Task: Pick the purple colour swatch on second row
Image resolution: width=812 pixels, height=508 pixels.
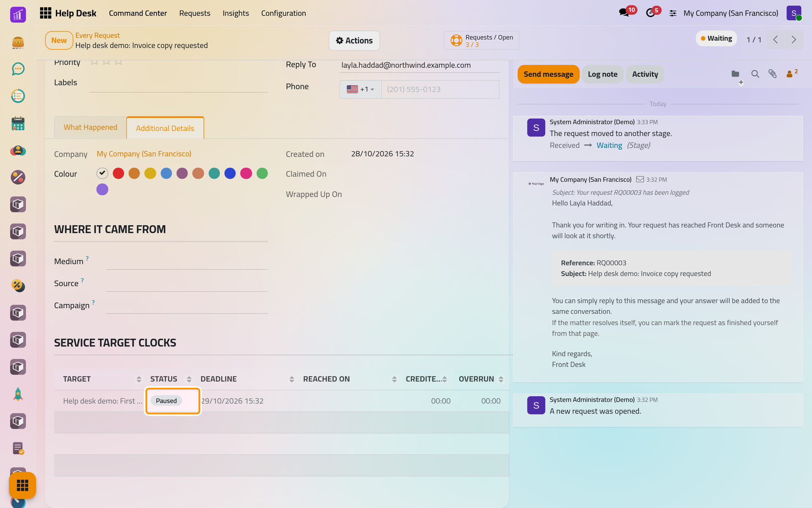Action: tap(102, 189)
